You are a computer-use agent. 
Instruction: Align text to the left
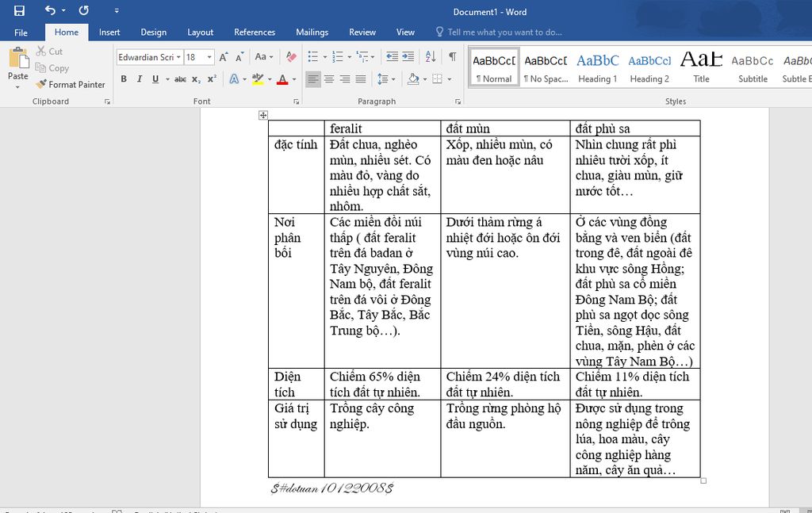click(312, 79)
